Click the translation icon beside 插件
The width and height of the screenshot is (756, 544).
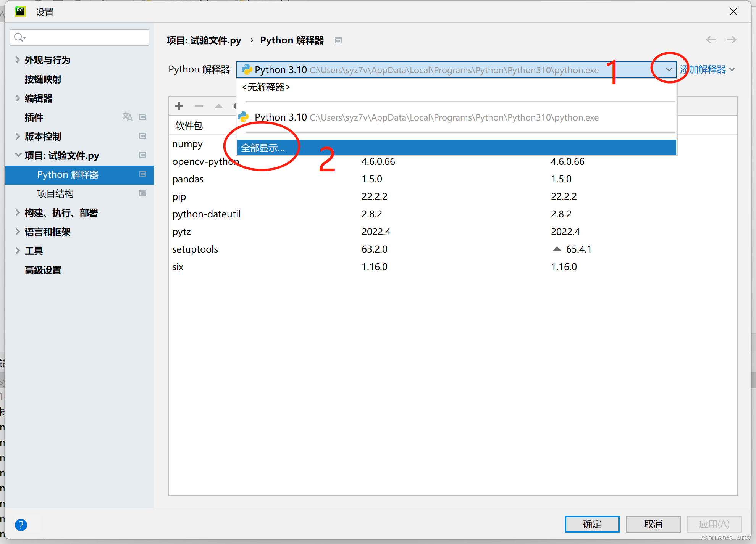[x=127, y=117]
